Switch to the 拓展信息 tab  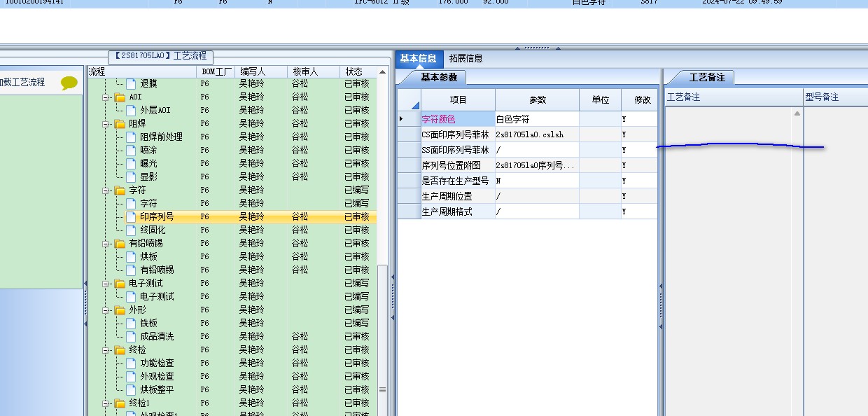pos(465,59)
